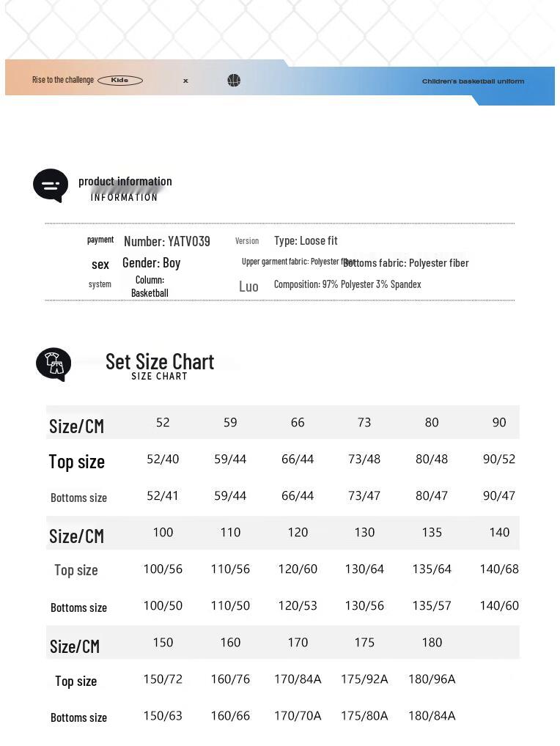Click the Kids oval badge
Image resolution: width=560 pixels, height=746 pixels.
coord(120,81)
